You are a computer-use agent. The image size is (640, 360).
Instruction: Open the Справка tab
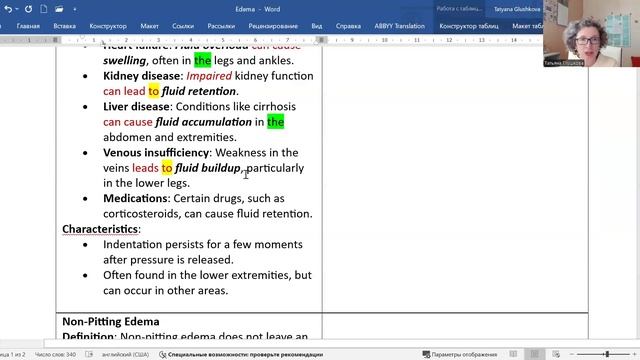(x=348, y=26)
